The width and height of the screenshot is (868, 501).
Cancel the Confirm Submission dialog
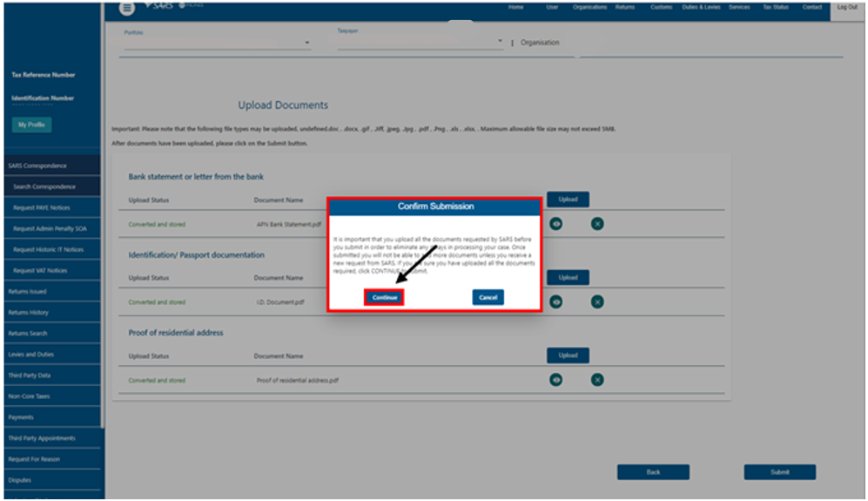(488, 297)
